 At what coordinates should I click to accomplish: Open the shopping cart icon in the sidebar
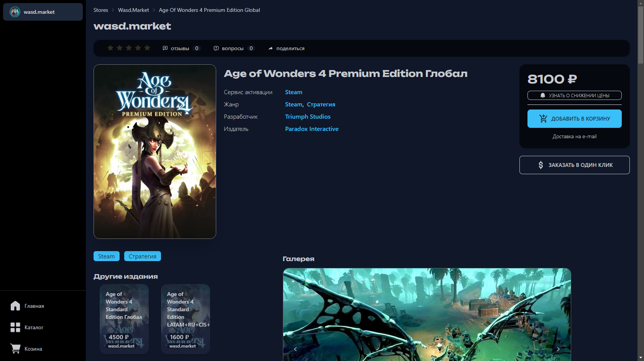[x=15, y=349]
